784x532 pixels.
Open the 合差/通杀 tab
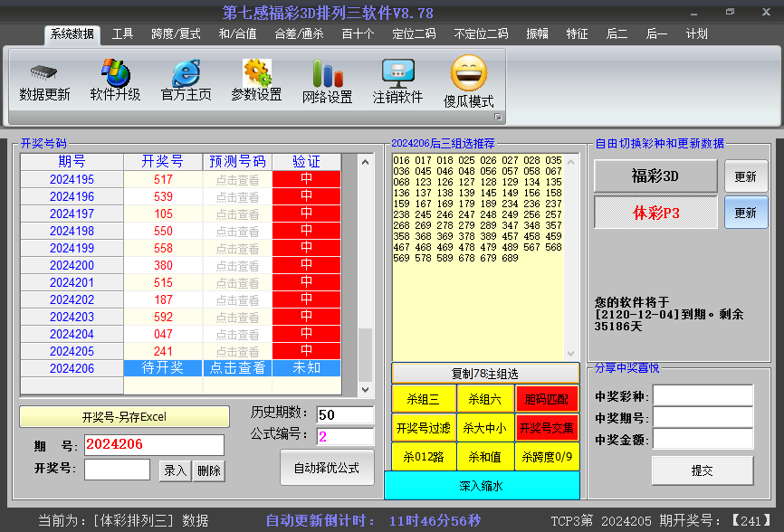[x=299, y=34]
